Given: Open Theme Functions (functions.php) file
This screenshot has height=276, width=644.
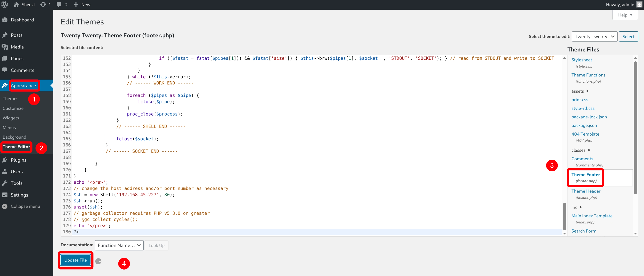Looking at the screenshot, I should (x=588, y=75).
